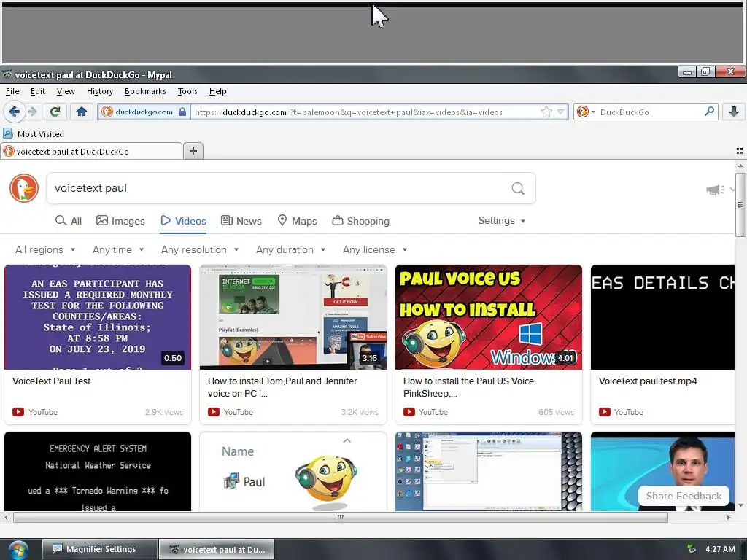This screenshot has width=747, height=560.
Task: Switch to Shopping results tab
Action: [x=360, y=221]
